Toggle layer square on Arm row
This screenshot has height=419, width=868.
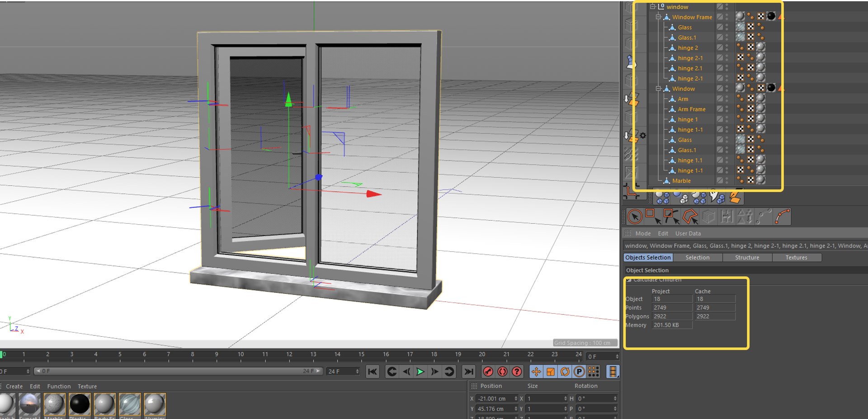coord(720,99)
